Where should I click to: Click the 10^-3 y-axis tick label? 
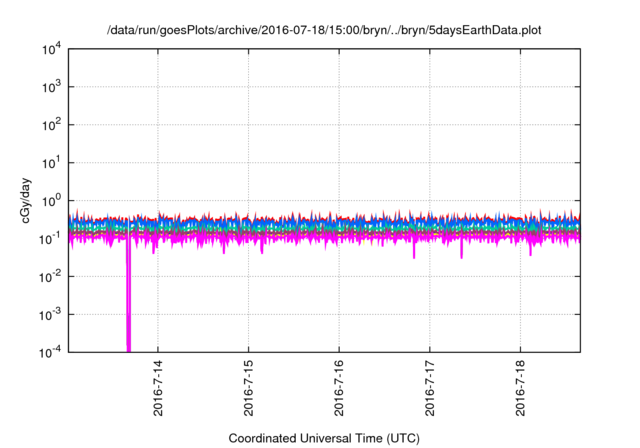pos(51,315)
